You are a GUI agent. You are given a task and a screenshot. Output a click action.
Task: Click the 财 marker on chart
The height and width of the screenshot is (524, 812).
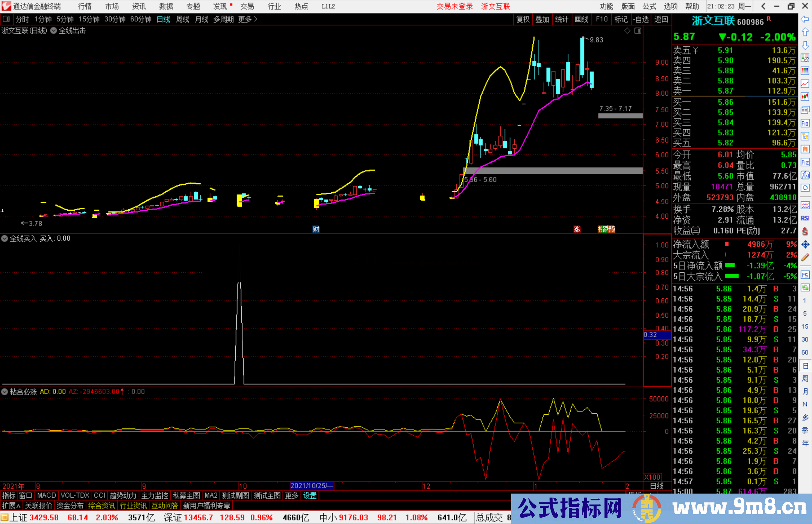[316, 229]
